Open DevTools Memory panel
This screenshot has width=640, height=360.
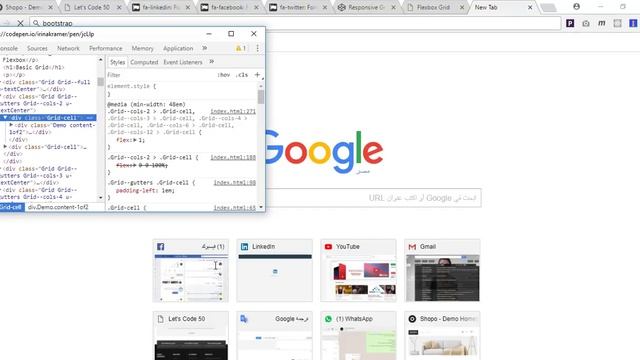coord(142,48)
